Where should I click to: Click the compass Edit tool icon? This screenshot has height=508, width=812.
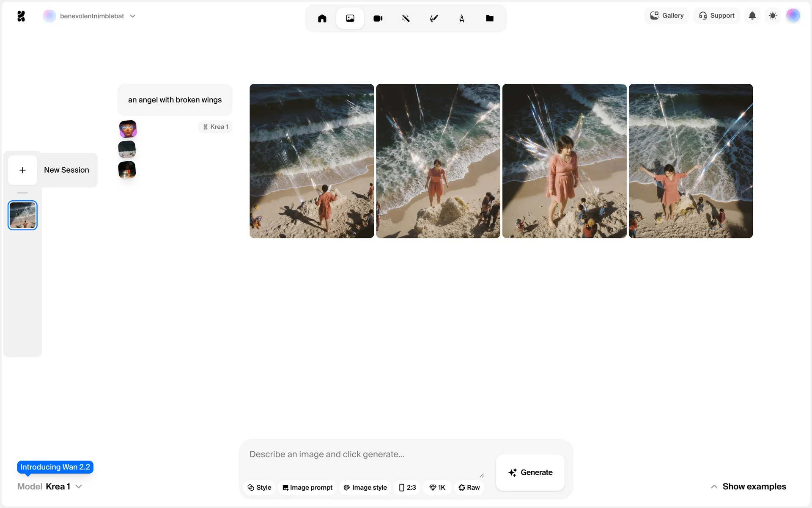[x=461, y=18]
